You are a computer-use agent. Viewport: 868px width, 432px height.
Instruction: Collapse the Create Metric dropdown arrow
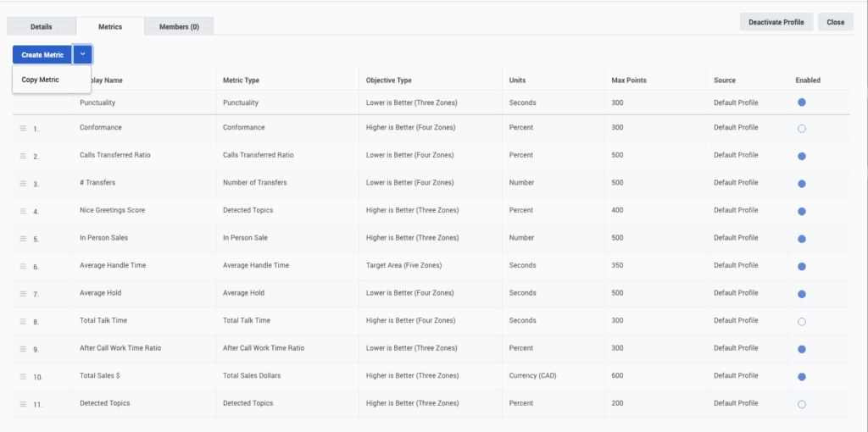[82, 54]
